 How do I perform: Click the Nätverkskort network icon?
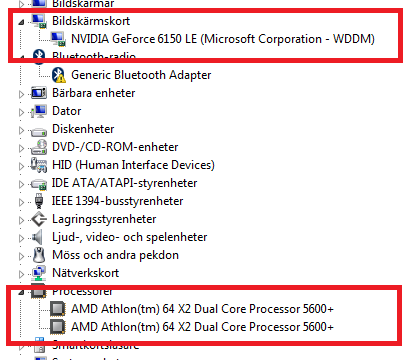(39, 273)
